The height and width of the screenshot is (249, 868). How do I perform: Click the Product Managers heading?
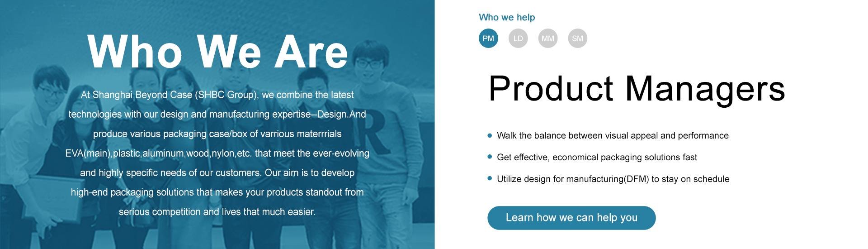(x=637, y=89)
